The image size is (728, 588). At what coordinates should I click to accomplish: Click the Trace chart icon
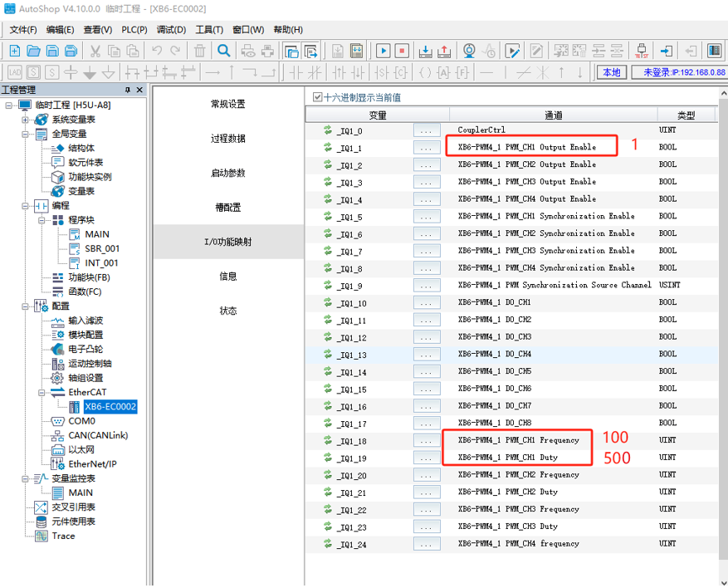(x=42, y=536)
